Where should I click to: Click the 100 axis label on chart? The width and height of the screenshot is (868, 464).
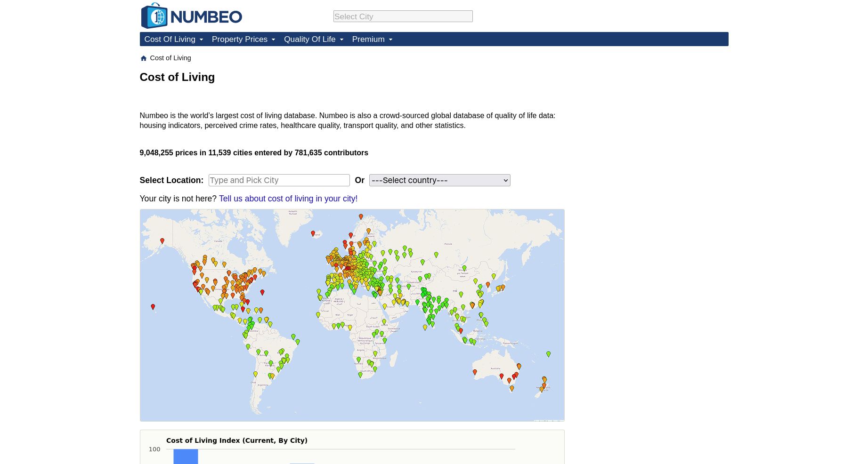point(154,449)
